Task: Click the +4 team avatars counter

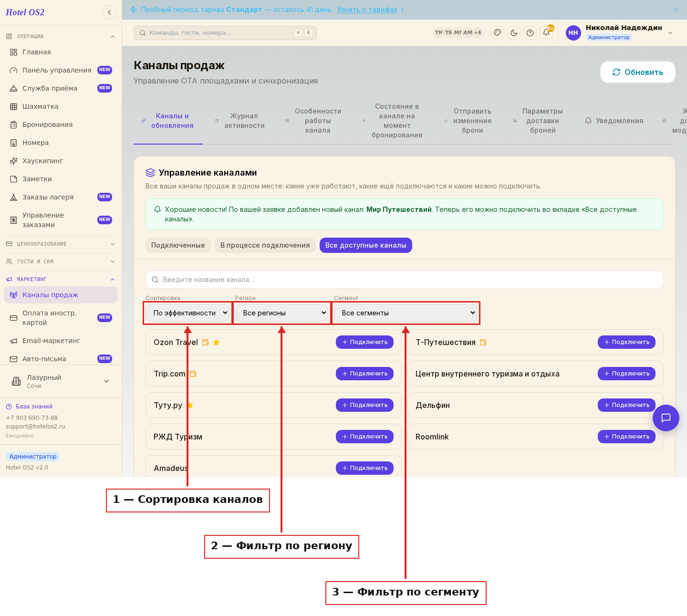Action: pyautogui.click(x=478, y=32)
